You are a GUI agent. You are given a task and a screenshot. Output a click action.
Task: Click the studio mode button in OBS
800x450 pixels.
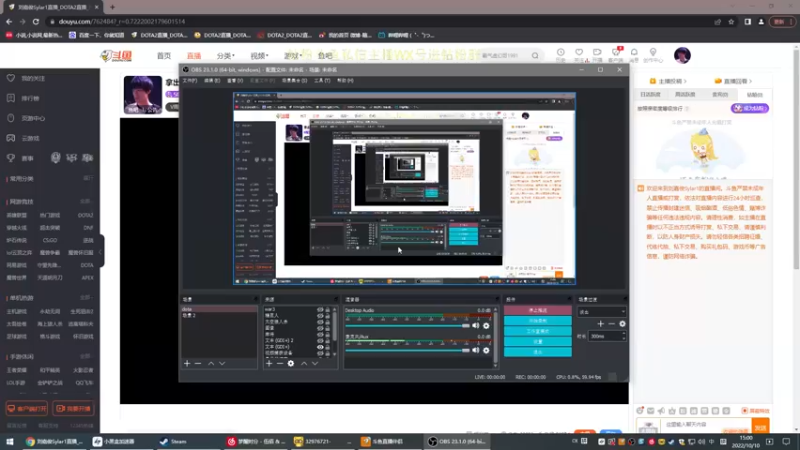click(538, 331)
